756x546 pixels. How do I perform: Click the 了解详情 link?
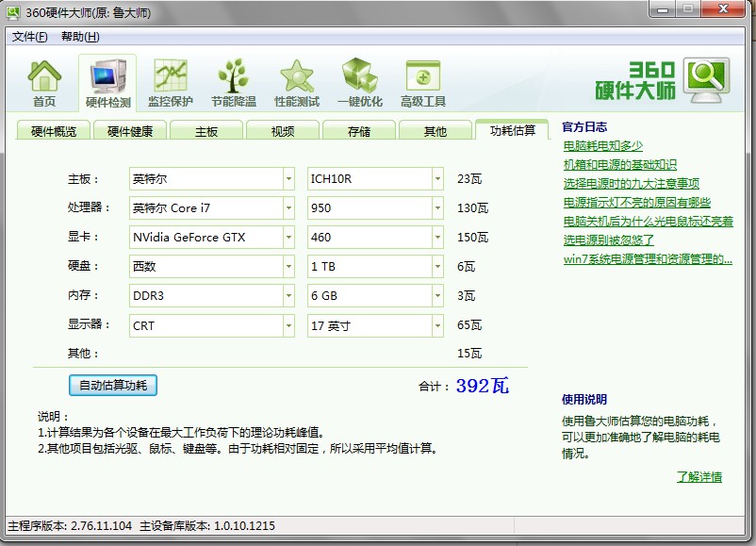coord(699,477)
